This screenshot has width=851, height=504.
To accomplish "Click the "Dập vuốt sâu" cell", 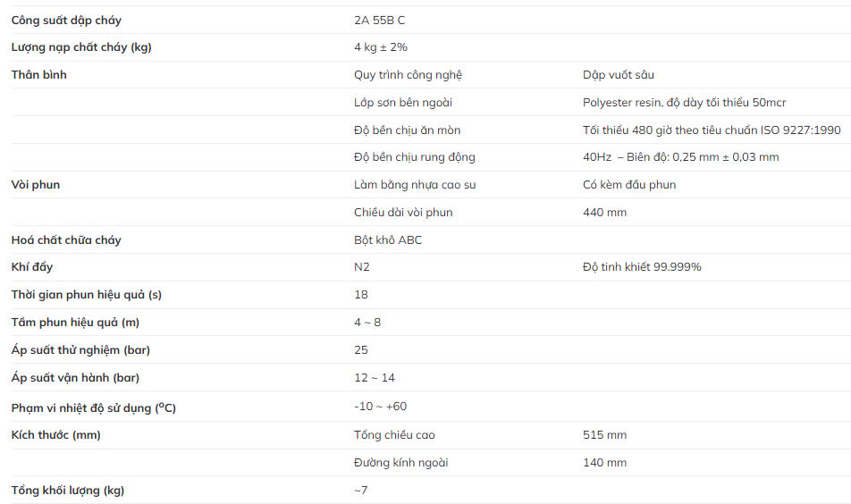I will [619, 75].
